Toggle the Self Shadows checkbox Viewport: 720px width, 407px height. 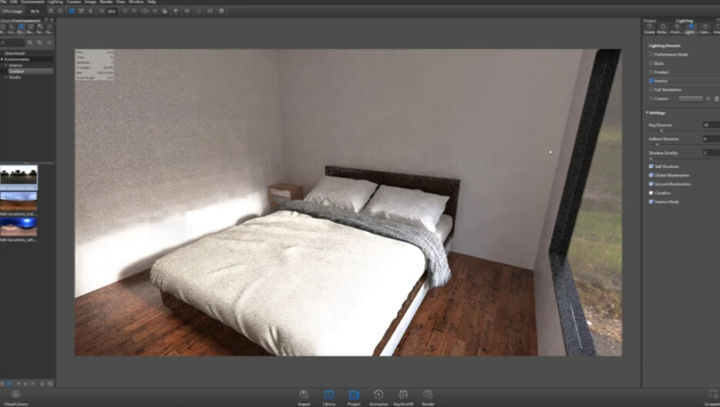(x=651, y=166)
